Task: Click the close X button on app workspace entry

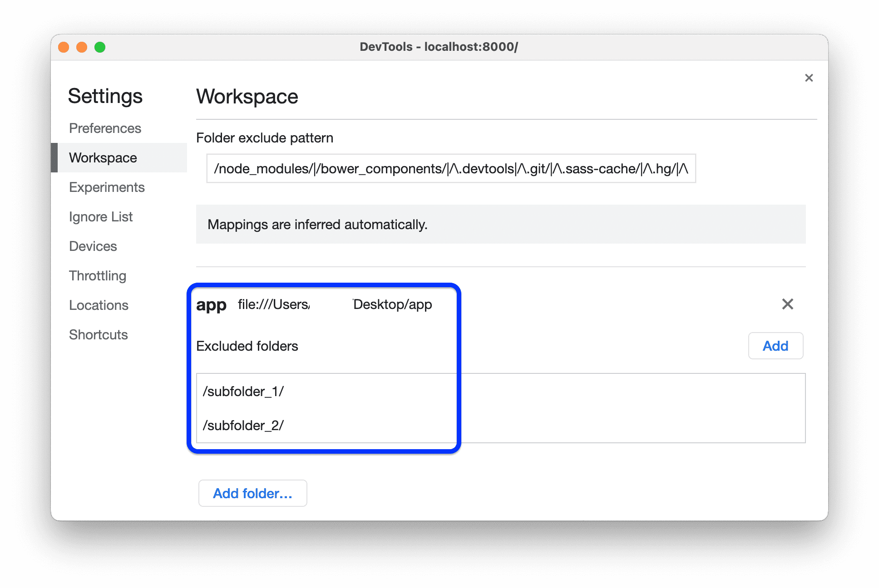Action: (788, 304)
